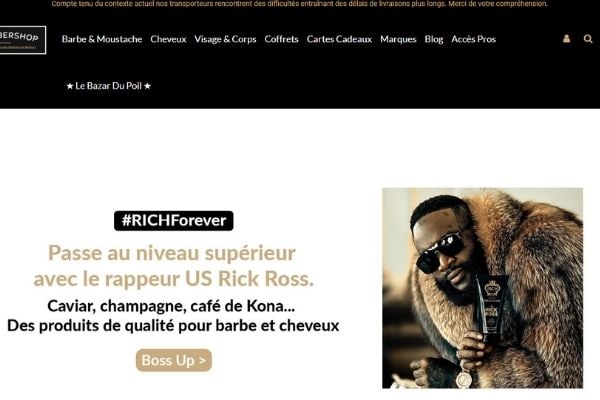This screenshot has width=600, height=400.
Task: Click the Boss Up button
Action: pos(174,360)
